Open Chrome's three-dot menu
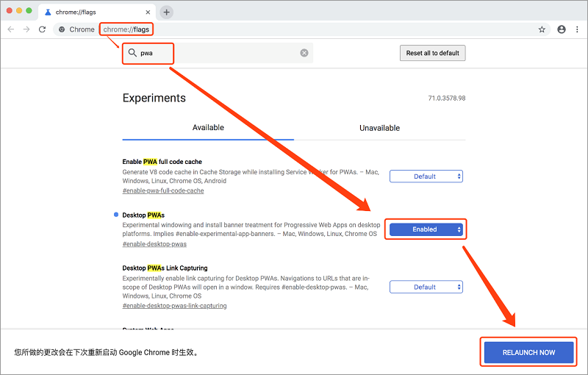 577,29
